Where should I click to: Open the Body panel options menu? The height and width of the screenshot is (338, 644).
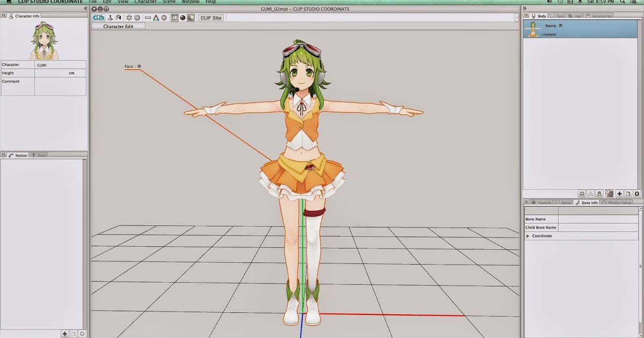[x=526, y=16]
